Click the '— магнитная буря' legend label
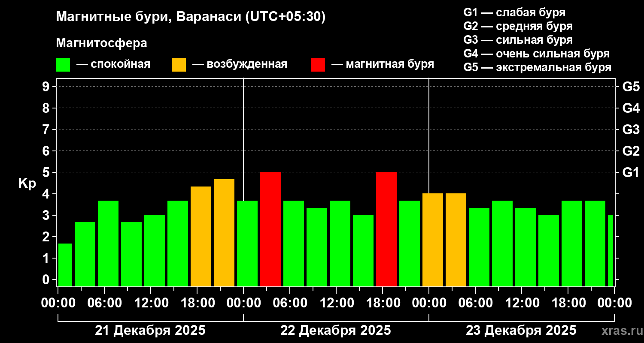Screen dimensions: 644x343 383,65
